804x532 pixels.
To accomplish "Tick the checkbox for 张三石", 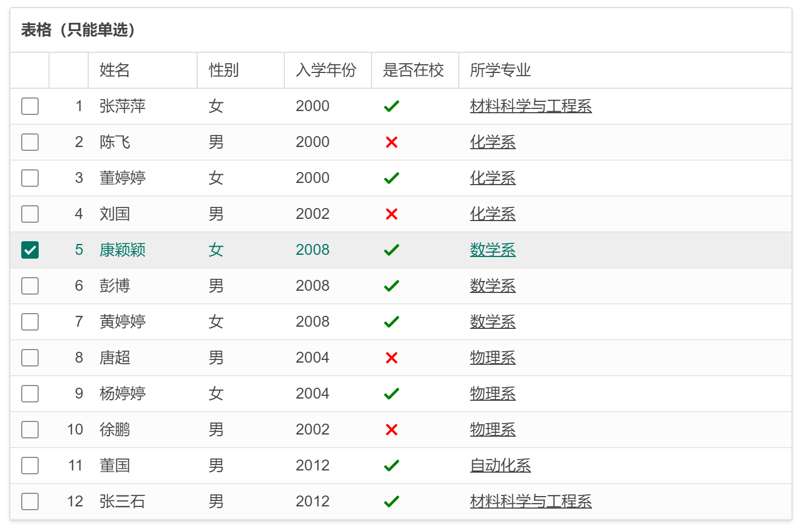I will click(x=30, y=502).
